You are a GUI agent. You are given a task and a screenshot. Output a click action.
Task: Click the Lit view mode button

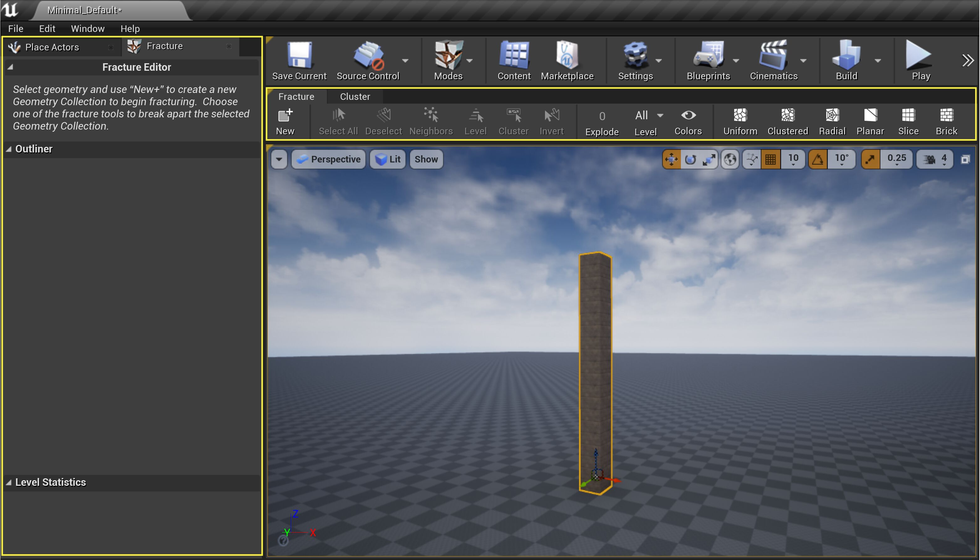pyautogui.click(x=388, y=159)
